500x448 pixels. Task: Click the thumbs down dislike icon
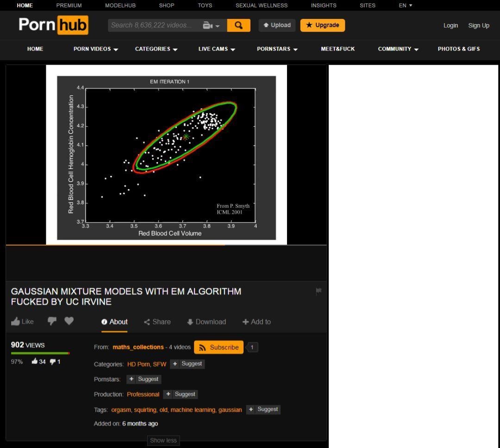pyautogui.click(x=52, y=321)
